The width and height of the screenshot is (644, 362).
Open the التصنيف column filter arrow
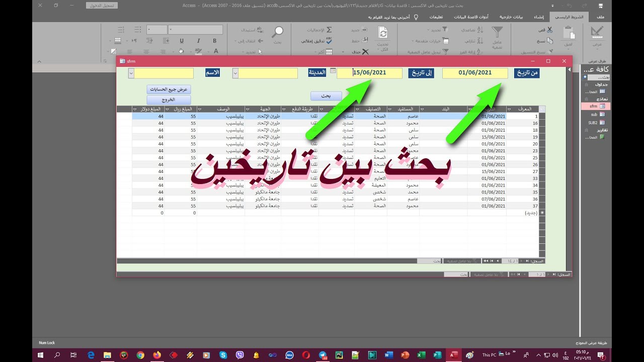click(357, 109)
